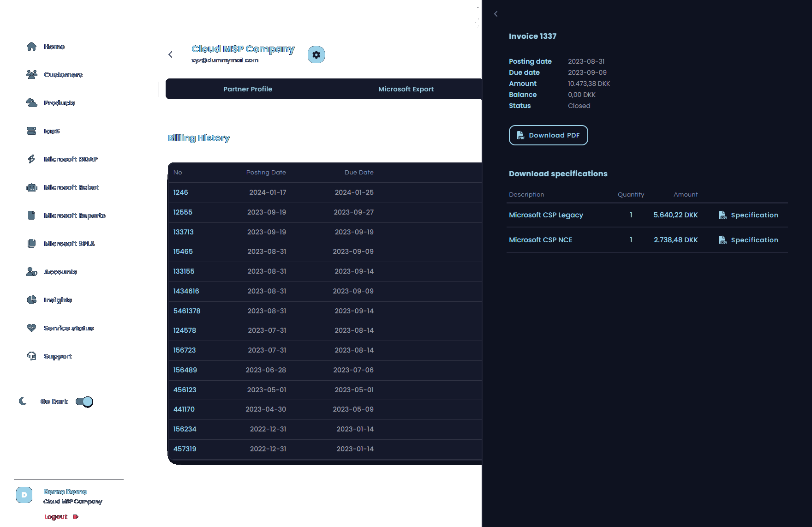Open Microsoft Reports from its icon

tap(31, 215)
